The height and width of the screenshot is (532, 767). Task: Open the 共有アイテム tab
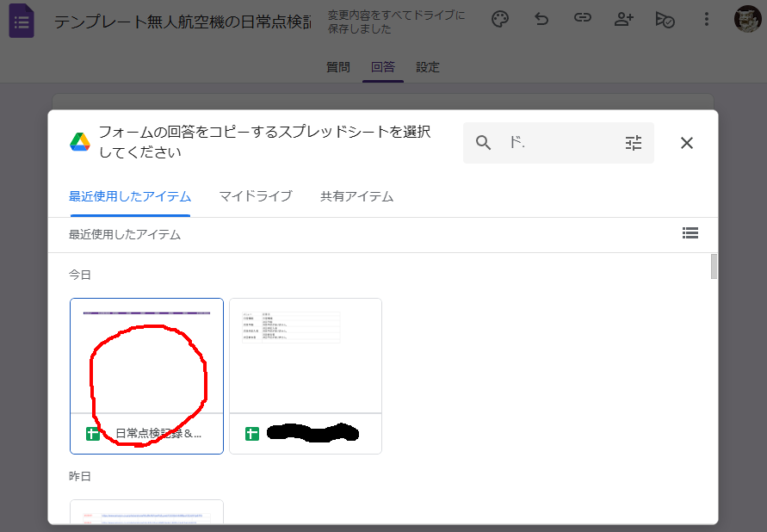coord(356,196)
